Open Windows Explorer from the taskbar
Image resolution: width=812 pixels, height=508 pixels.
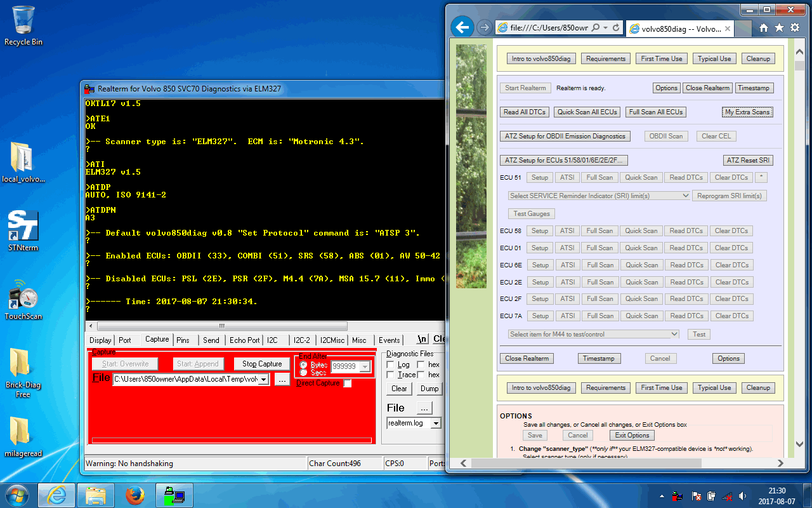[x=95, y=495]
